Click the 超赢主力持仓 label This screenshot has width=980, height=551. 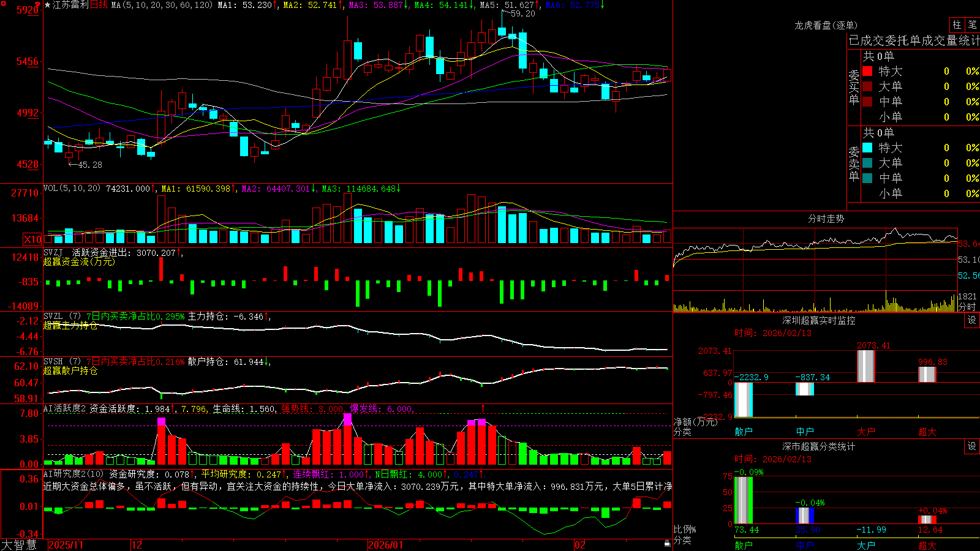(x=70, y=325)
